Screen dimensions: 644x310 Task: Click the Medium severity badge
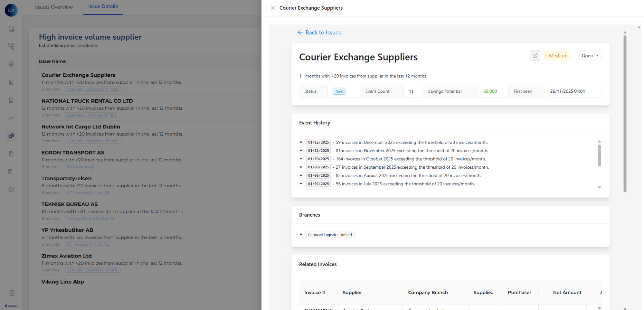coord(558,56)
